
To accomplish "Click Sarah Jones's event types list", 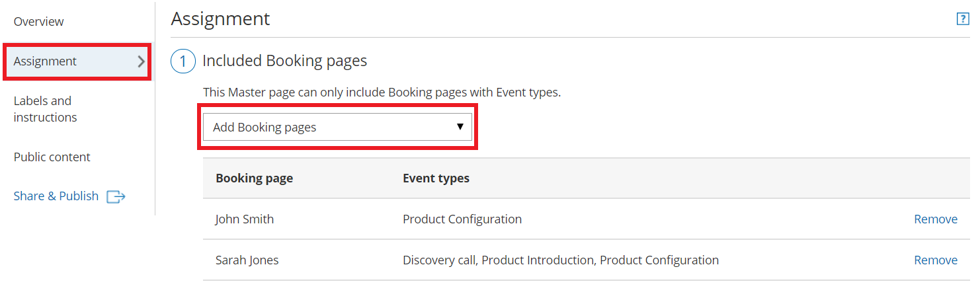I will pyautogui.click(x=560, y=260).
